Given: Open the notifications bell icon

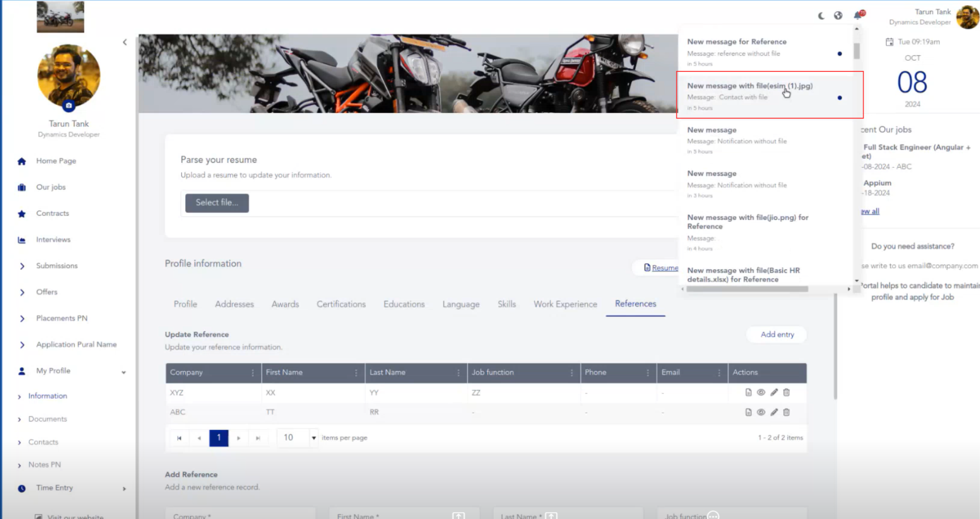Looking at the screenshot, I should coord(859,15).
